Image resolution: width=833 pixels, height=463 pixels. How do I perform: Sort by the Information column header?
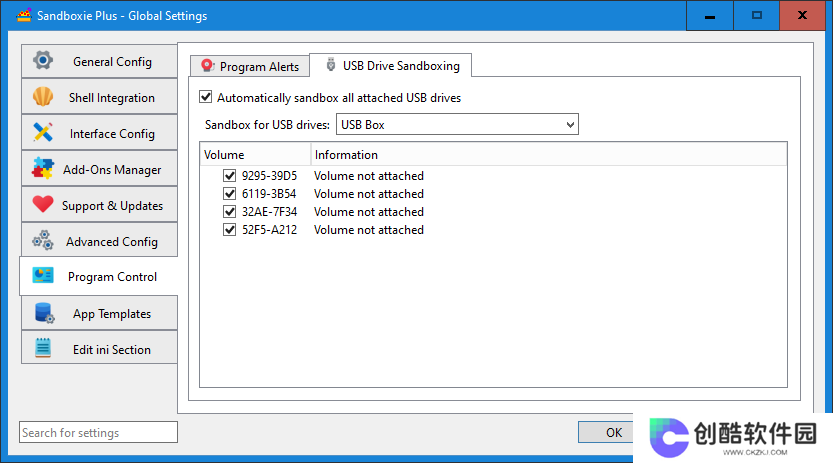click(549, 155)
